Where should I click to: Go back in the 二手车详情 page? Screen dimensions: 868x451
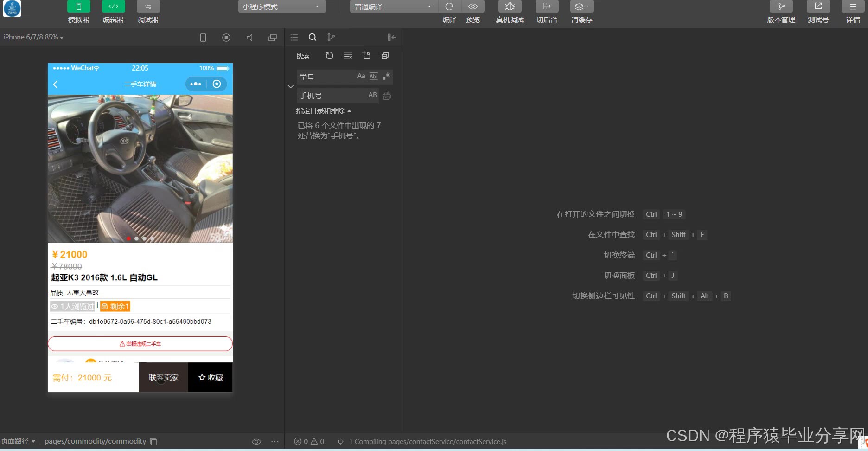click(x=56, y=84)
